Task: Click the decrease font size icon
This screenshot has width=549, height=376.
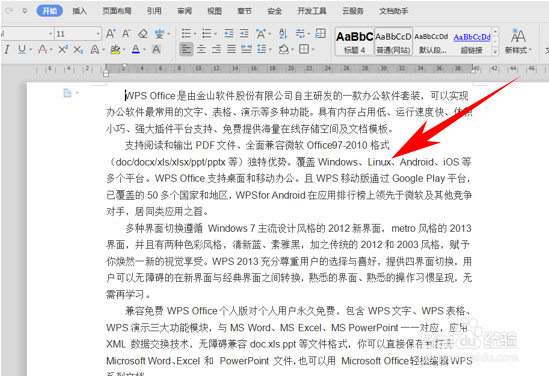Action: pos(126,34)
